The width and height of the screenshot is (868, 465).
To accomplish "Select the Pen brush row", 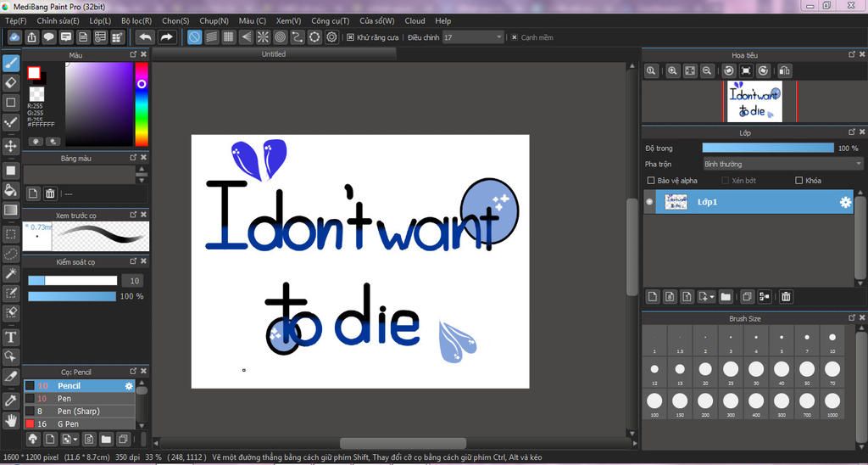I will tap(79, 399).
